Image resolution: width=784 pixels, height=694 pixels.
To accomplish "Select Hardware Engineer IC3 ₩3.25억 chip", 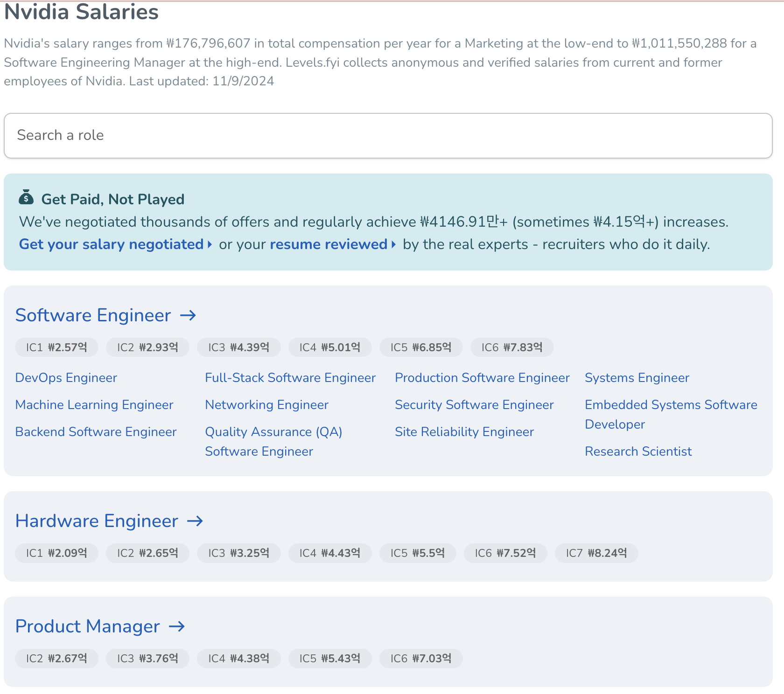I will tap(238, 553).
